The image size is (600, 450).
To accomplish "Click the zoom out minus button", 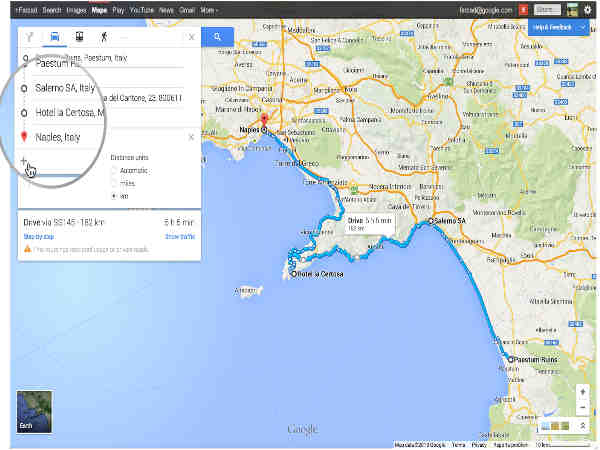I will [x=582, y=408].
